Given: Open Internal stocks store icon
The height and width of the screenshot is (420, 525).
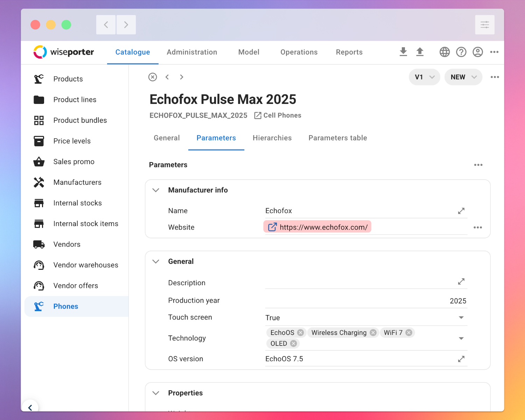Looking at the screenshot, I should pyautogui.click(x=39, y=203).
